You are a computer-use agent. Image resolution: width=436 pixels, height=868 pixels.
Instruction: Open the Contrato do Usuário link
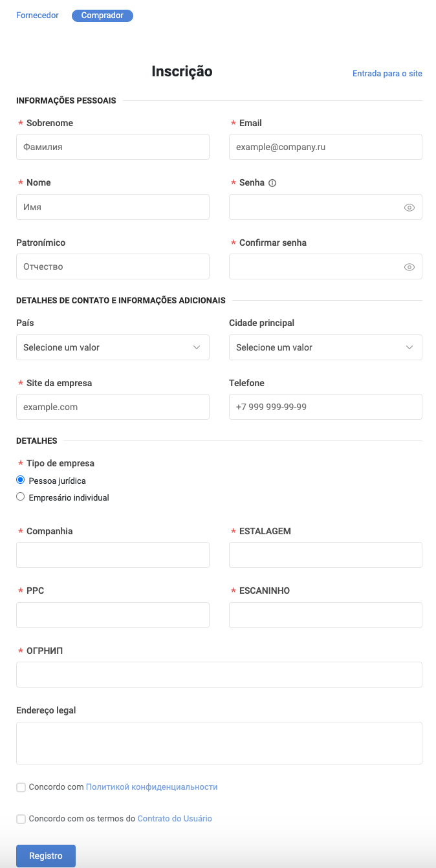pyautogui.click(x=175, y=819)
